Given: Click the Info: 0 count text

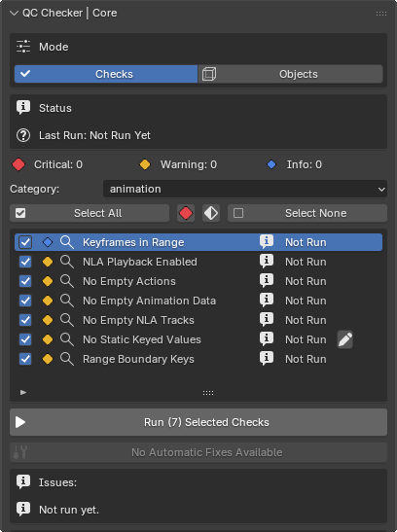Looking at the screenshot, I should 305,164.
